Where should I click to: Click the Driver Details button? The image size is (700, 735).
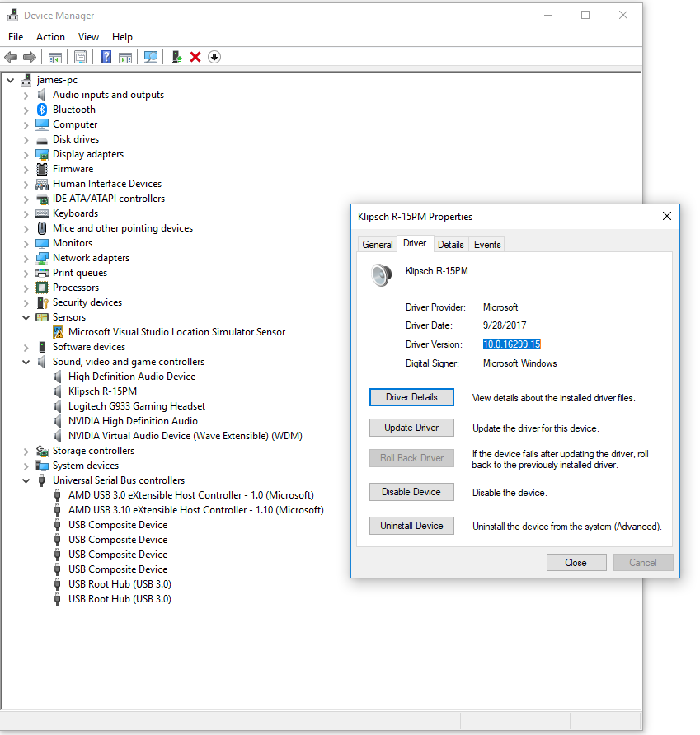(x=411, y=397)
